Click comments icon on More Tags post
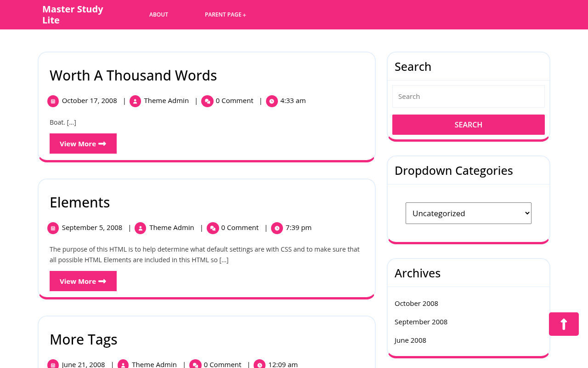This screenshot has height=368, width=588. (195, 364)
